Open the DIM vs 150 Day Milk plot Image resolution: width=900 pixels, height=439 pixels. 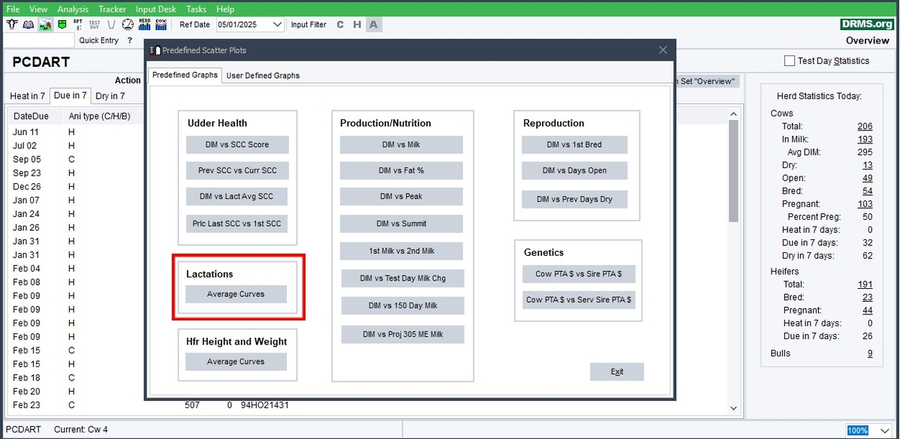coord(402,306)
